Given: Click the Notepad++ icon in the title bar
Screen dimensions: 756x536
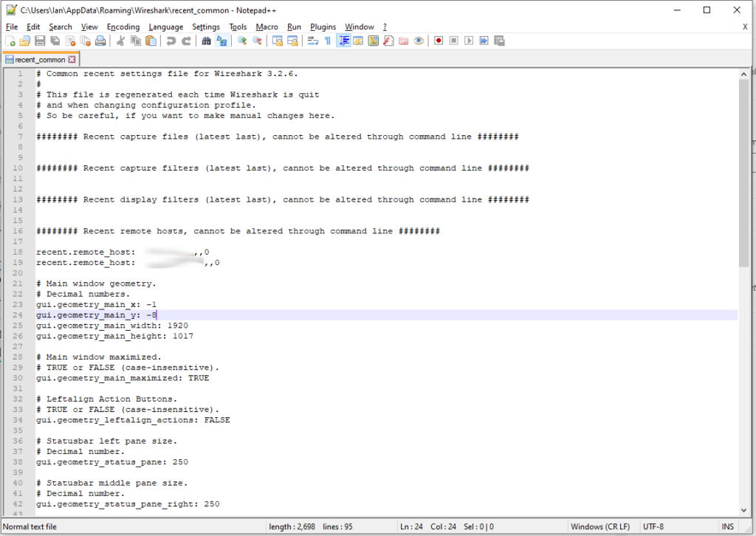Looking at the screenshot, I should tap(12, 10).
